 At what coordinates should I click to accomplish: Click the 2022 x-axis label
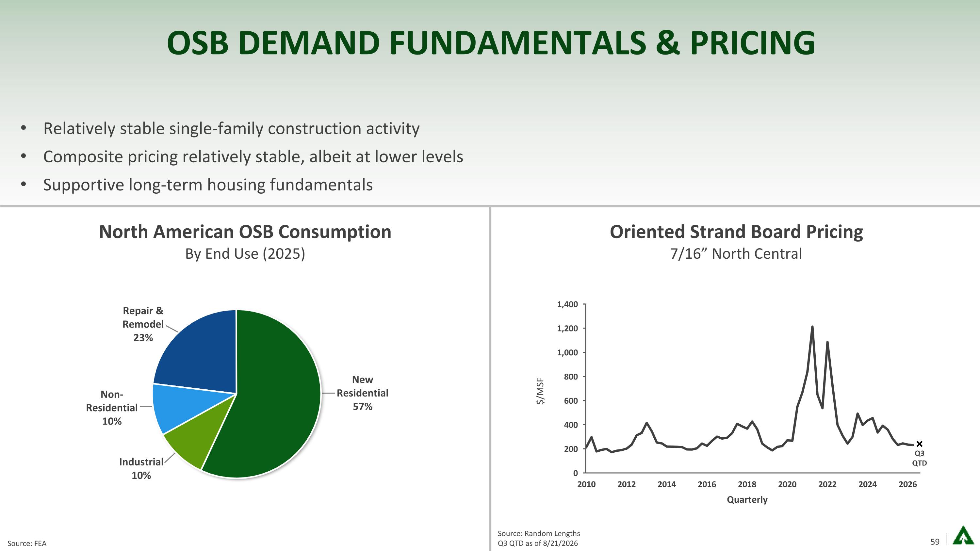coord(827,484)
